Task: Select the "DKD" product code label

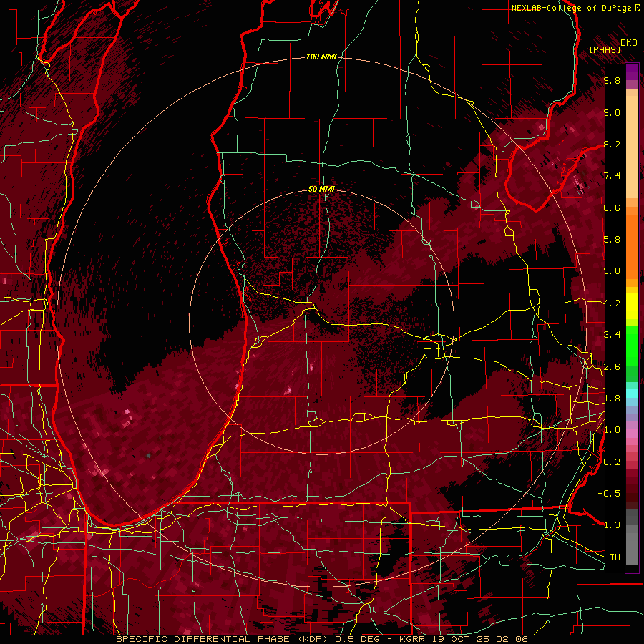Action: pos(628,43)
